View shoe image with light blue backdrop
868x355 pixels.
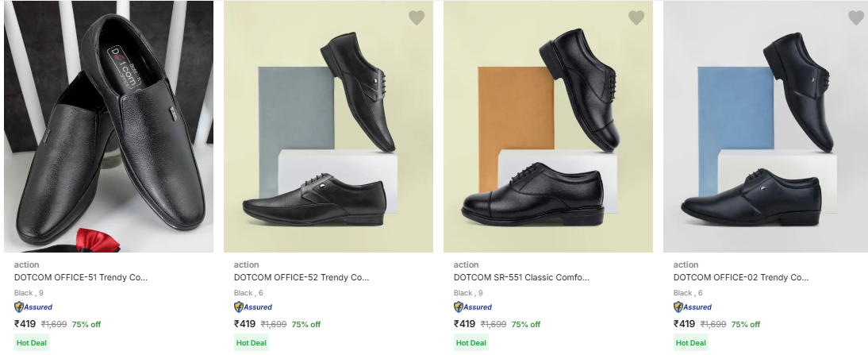pyautogui.click(x=766, y=127)
